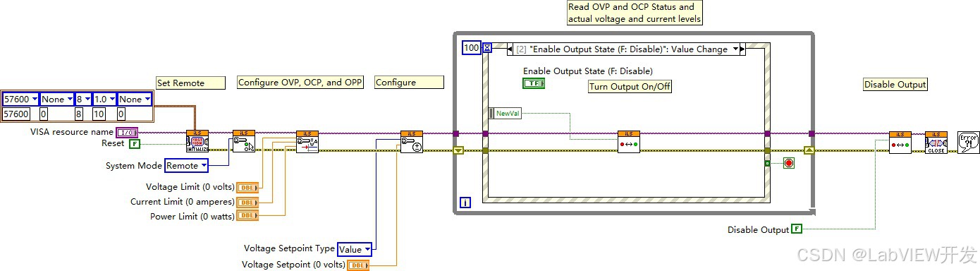Screen dimensions: 980x271
Task: Select the Enable Output VI inside event structure
Action: pos(629,142)
